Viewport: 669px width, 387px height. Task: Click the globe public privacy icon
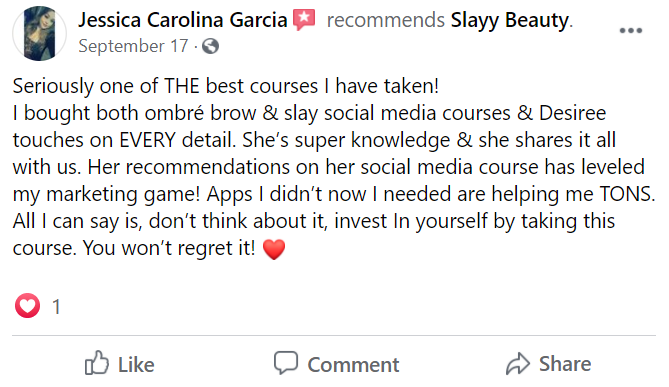point(210,46)
